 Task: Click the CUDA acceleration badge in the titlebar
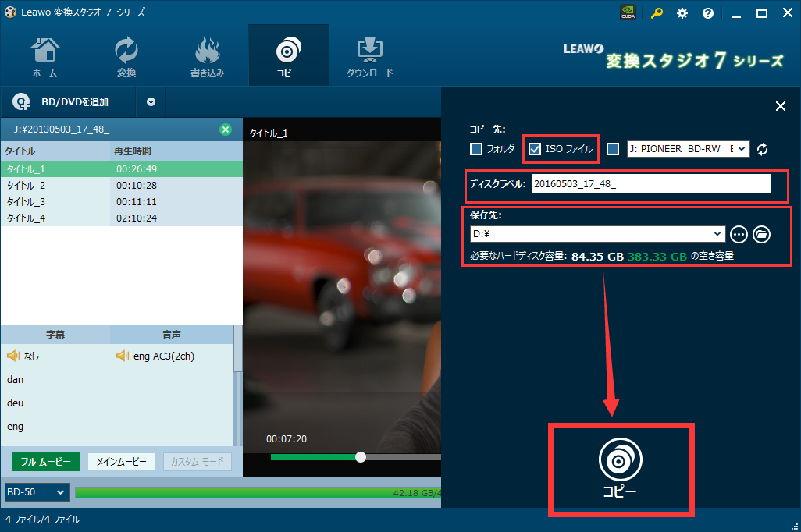coord(628,12)
